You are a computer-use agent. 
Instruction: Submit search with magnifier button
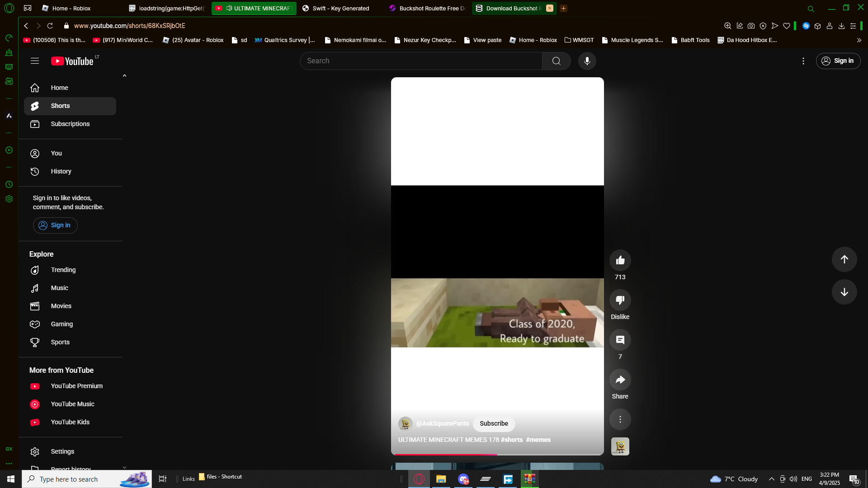tap(557, 61)
